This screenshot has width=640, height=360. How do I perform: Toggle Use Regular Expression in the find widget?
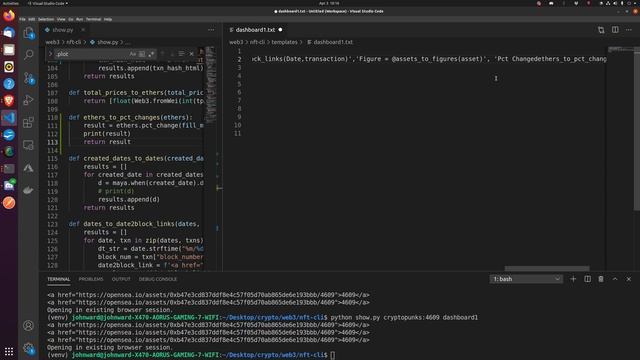pyautogui.click(x=151, y=54)
